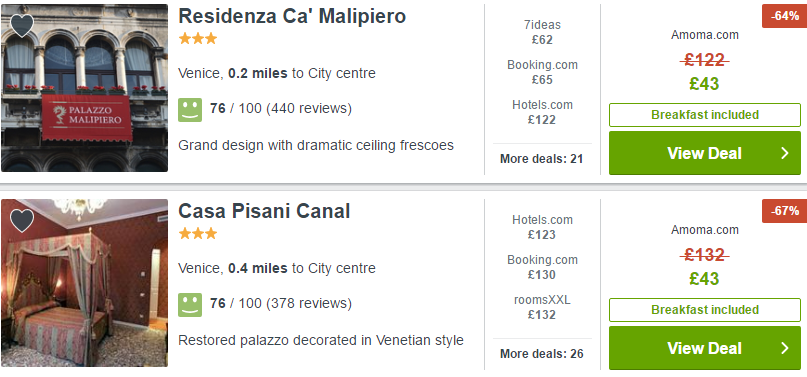Click the star rating of Residenza Ca' Malipiero

point(198,39)
